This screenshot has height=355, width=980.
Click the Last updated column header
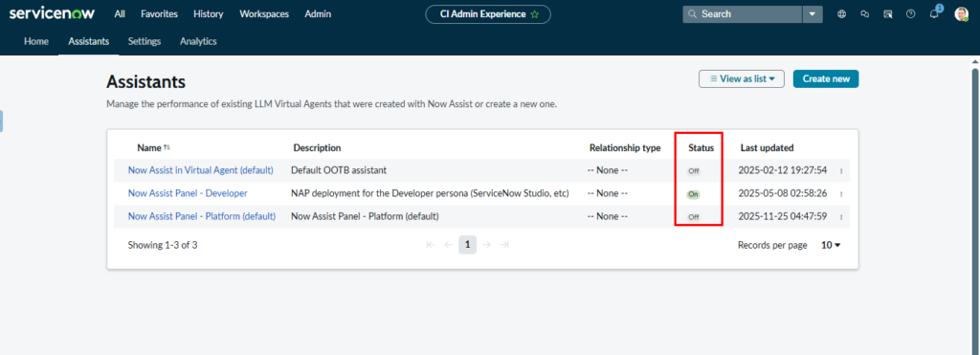(x=767, y=148)
